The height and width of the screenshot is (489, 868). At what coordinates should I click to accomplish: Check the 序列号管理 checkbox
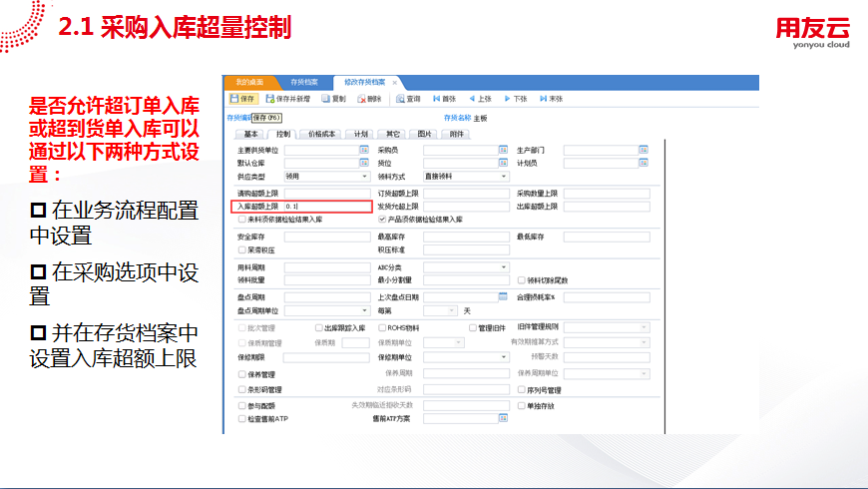tap(522, 390)
